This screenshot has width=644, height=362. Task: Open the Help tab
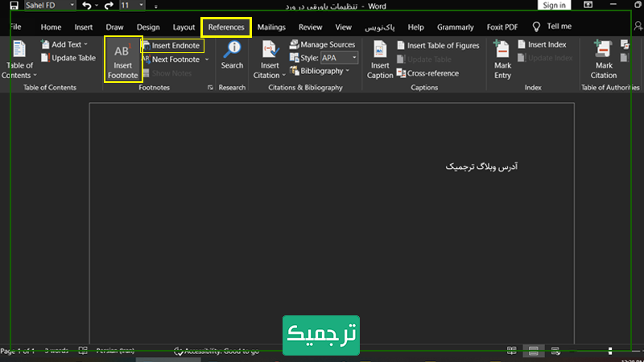(x=415, y=27)
